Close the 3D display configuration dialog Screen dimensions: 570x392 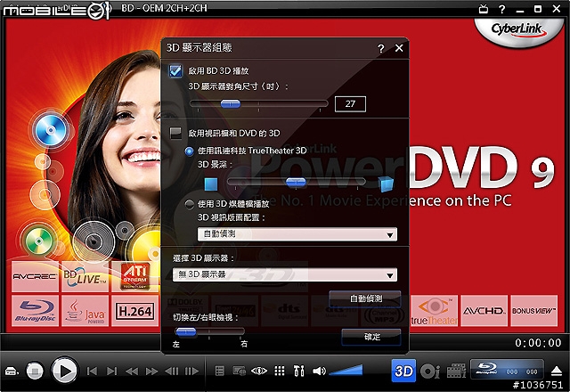pyautogui.click(x=399, y=48)
